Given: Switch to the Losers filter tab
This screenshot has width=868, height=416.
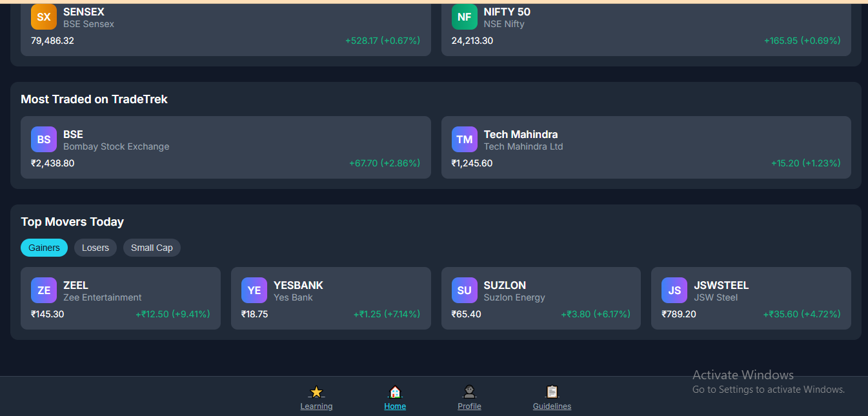Looking at the screenshot, I should tap(96, 248).
